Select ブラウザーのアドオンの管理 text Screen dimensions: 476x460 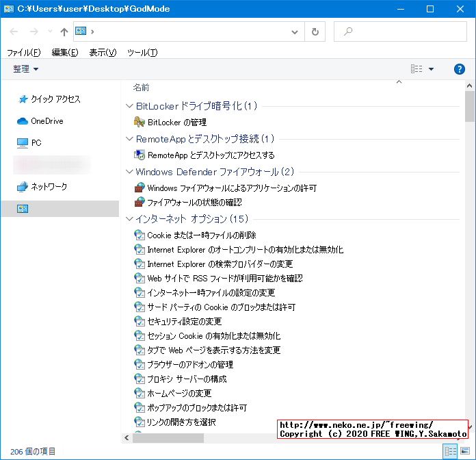click(x=190, y=365)
